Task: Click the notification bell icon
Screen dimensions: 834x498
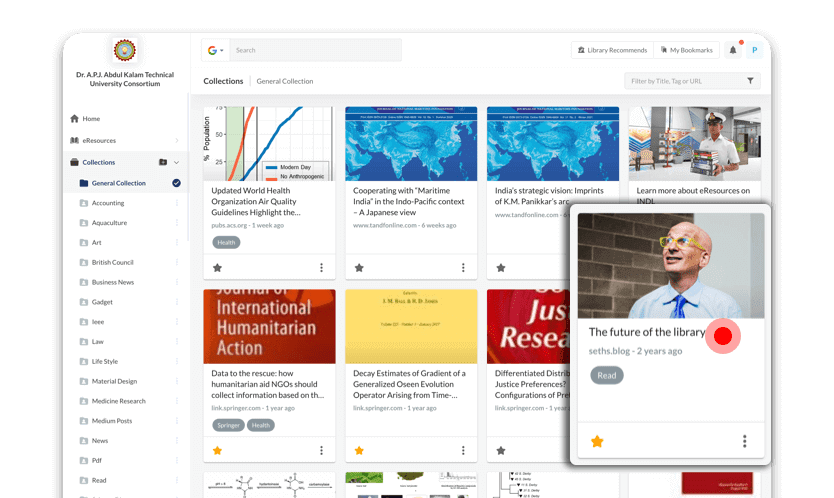Action: click(x=733, y=50)
